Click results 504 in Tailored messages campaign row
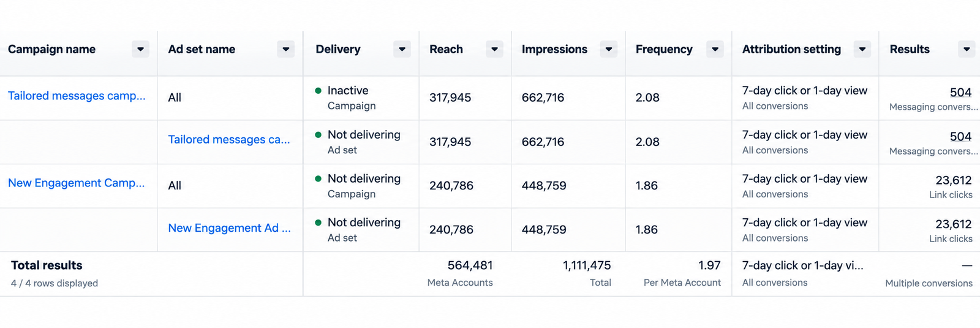Viewport: 980px width, 328px height. point(960,93)
